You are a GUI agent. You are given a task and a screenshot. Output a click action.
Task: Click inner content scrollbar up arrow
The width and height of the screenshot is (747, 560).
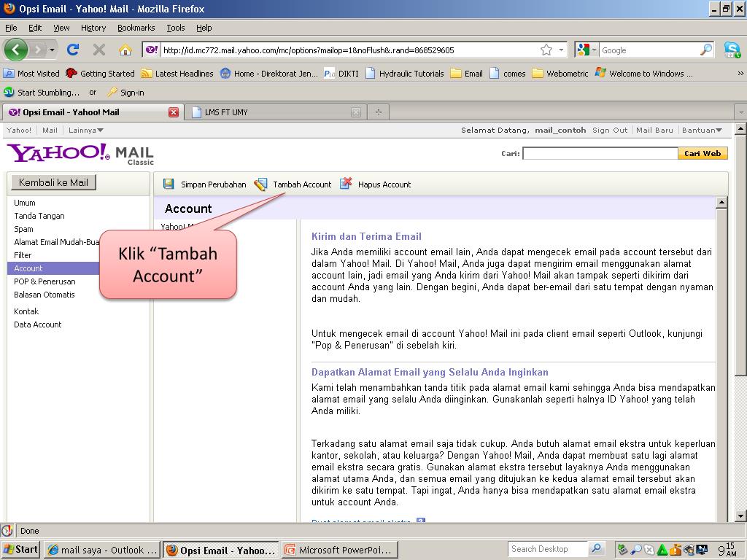tap(721, 203)
